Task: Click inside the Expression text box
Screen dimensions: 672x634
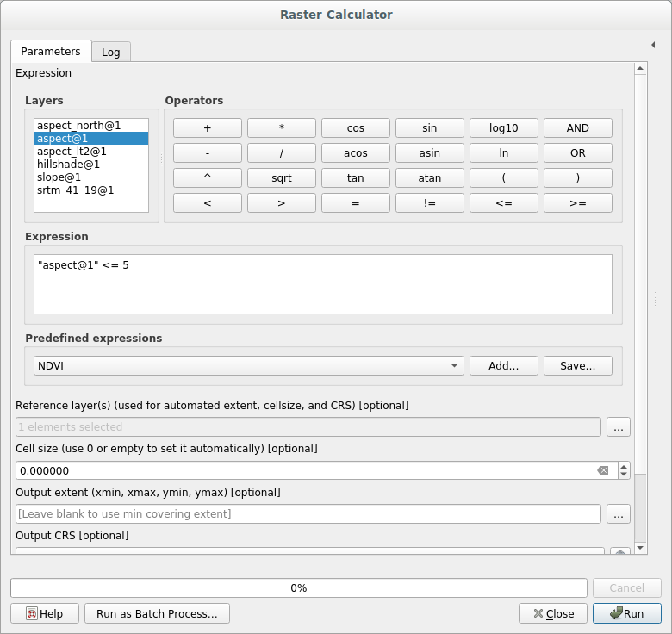Action: (323, 284)
